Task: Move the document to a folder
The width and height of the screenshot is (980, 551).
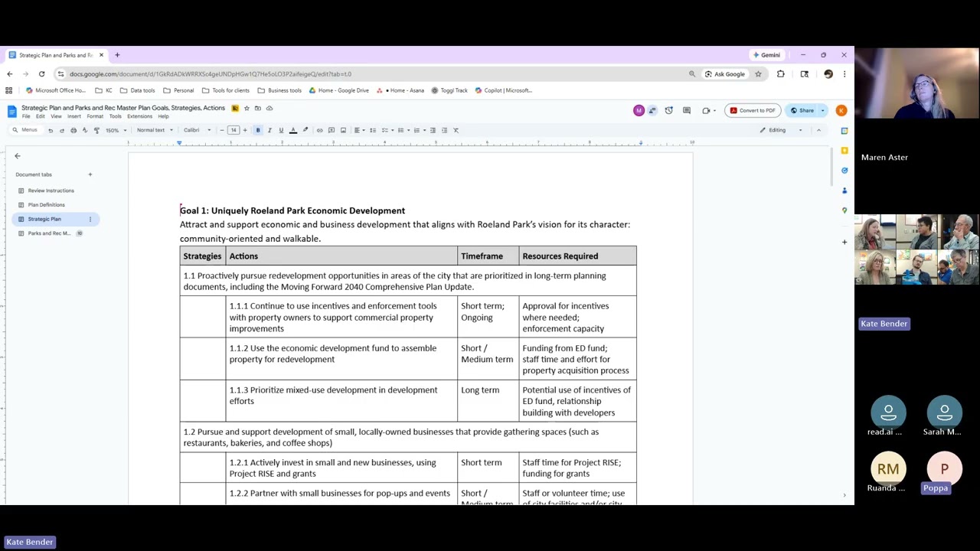Action: 258,108
